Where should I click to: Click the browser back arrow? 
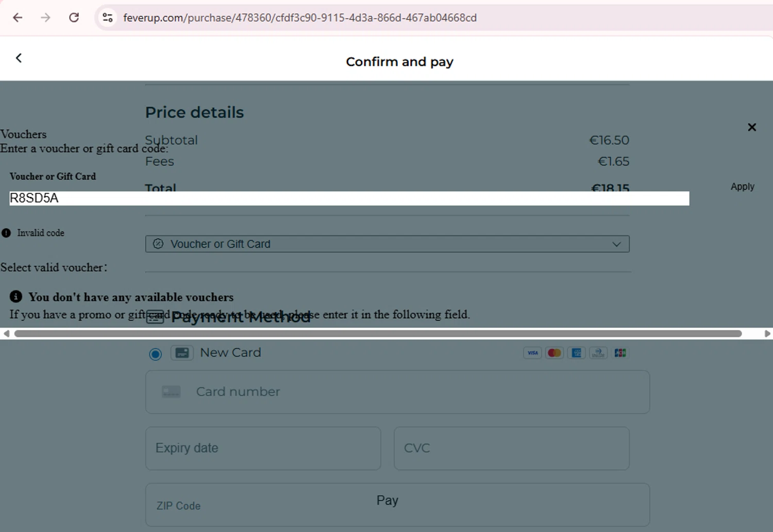pyautogui.click(x=18, y=18)
